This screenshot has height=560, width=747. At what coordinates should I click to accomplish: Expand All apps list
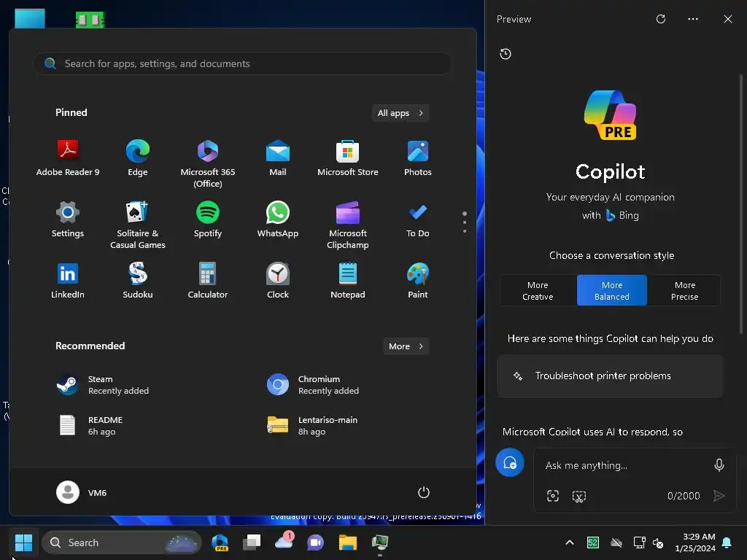pyautogui.click(x=400, y=113)
